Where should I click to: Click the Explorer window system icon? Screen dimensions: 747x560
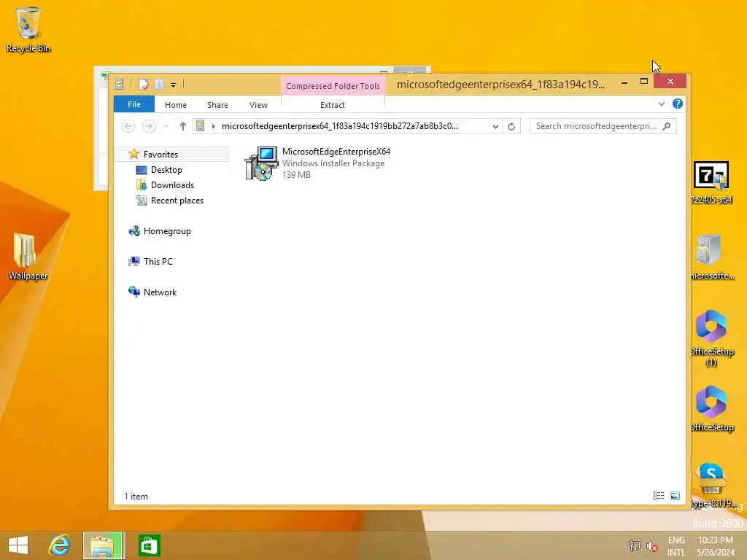119,84
